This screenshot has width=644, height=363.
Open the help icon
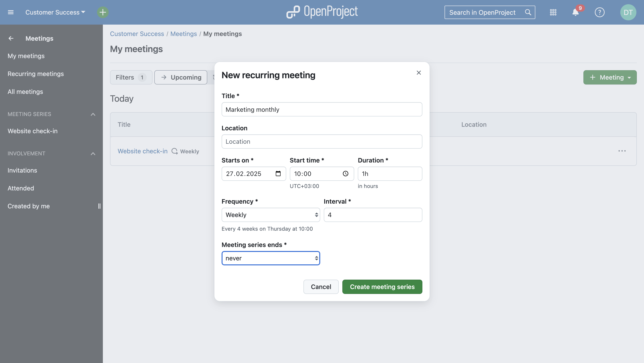coord(600,12)
